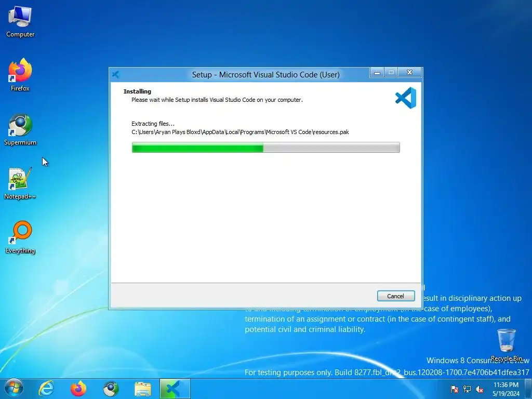
Task: Activate VS Code setup taskbar button
Action: [175, 389]
